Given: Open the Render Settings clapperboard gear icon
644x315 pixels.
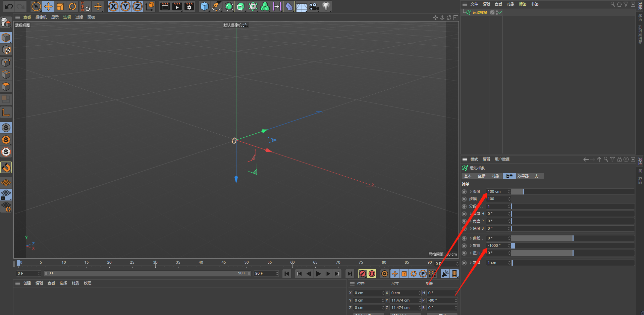Looking at the screenshot, I should point(189,6).
